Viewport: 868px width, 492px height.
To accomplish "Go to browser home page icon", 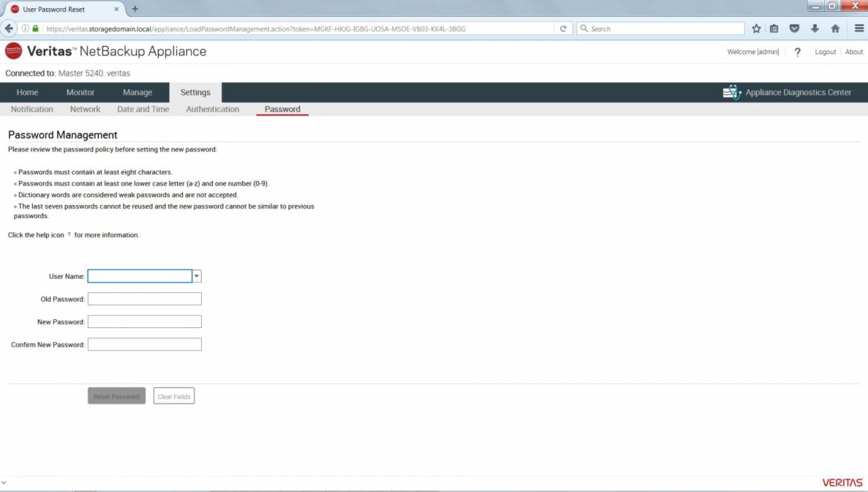I will click(835, 29).
